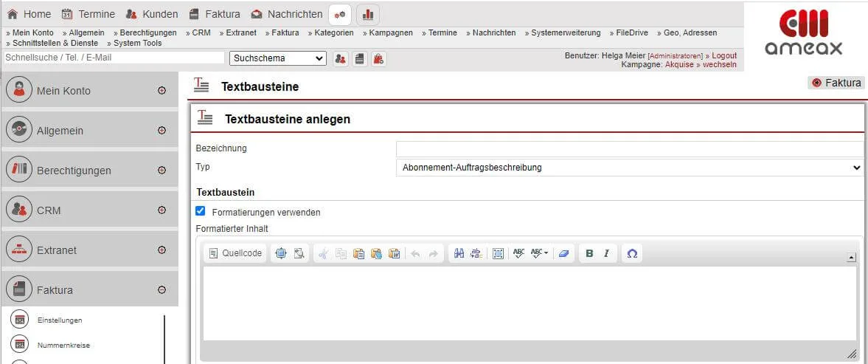Open the Kunden menu in top navigation
Image resolution: width=868 pixels, height=364 pixels.
[x=151, y=14]
